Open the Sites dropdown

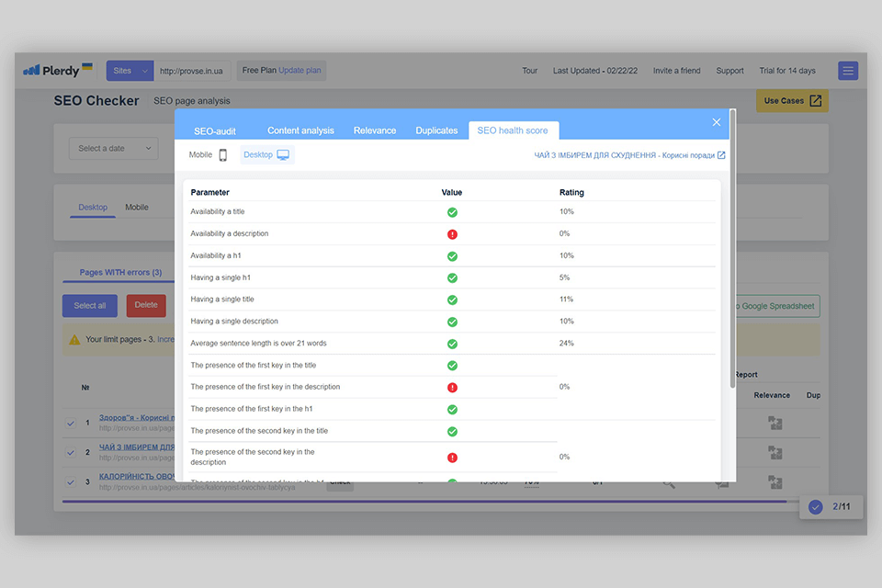tap(130, 71)
